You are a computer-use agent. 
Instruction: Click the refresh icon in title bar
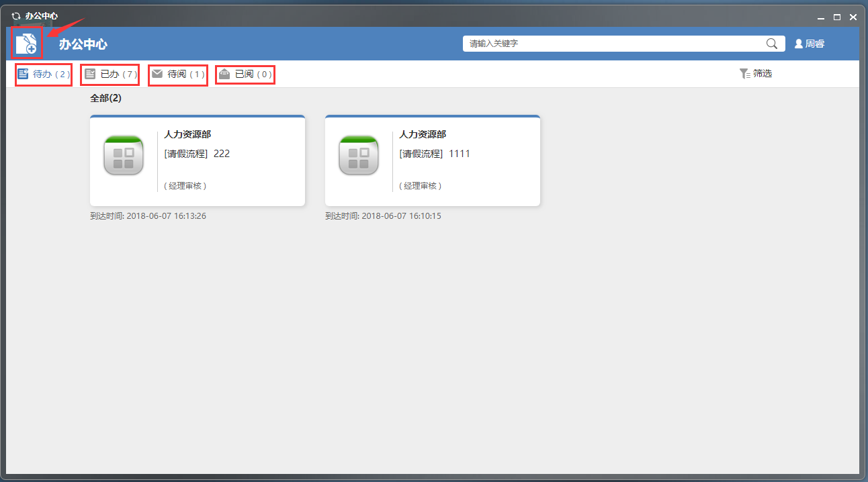tap(16, 15)
